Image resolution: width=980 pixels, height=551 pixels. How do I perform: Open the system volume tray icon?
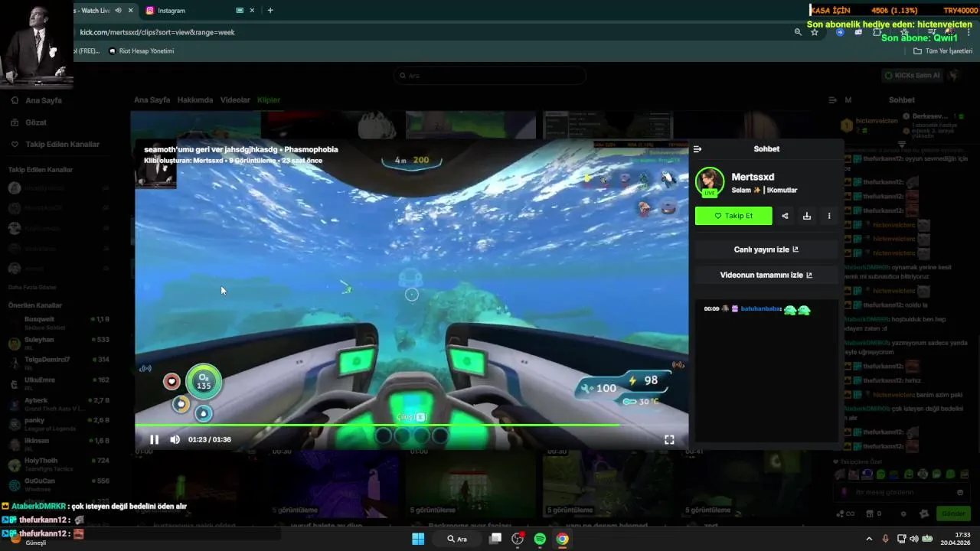pos(913,539)
